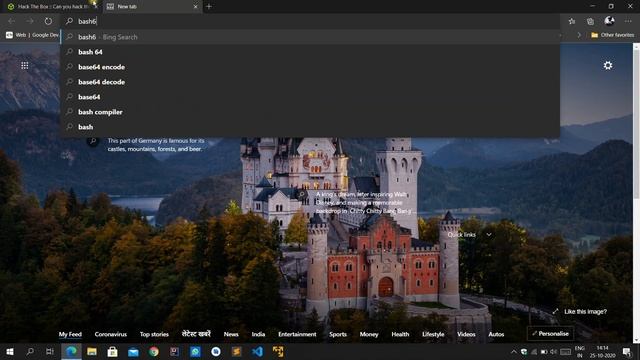
Task: Select the 'base64 encode' suggestion
Action: tap(310, 67)
